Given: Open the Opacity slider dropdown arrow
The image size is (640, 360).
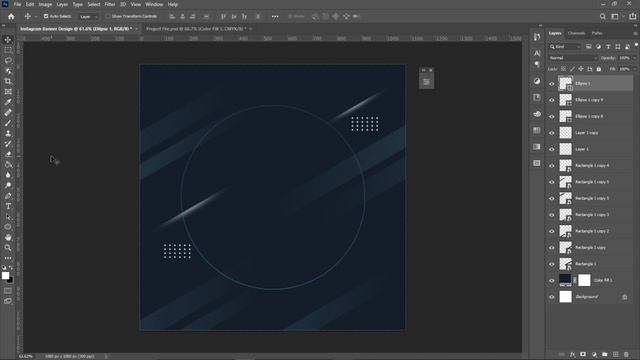Looking at the screenshot, I should [x=634, y=58].
